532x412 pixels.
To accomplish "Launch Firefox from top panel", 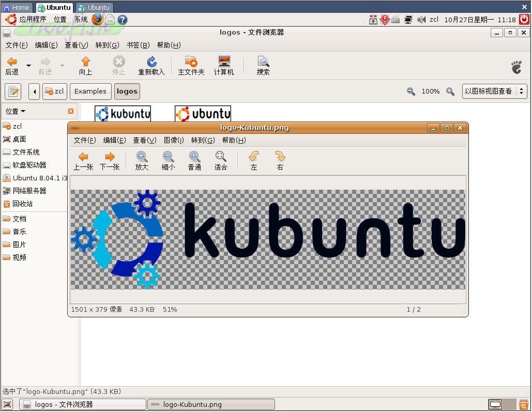I will click(97, 19).
